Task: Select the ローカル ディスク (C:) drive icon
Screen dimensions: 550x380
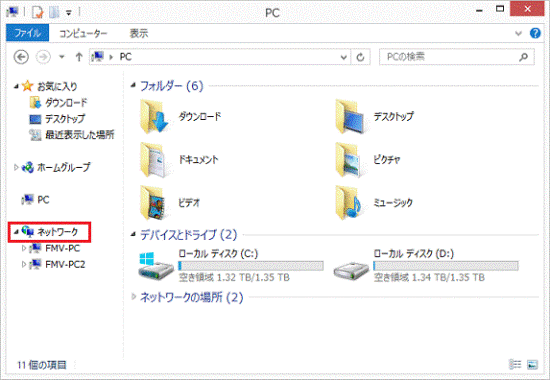Action: tap(156, 266)
